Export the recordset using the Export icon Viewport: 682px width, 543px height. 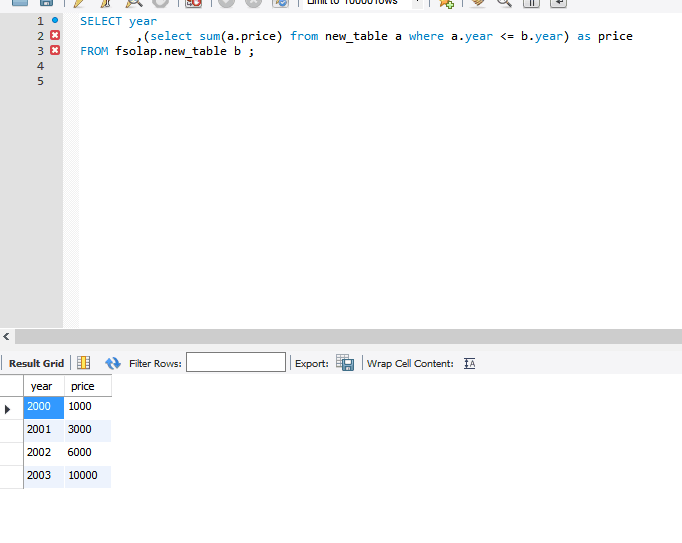point(345,362)
